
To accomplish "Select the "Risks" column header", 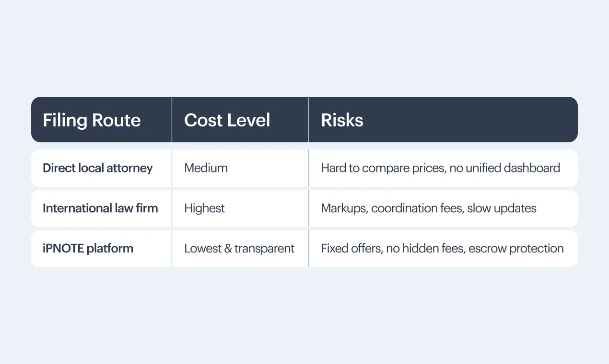I will (342, 120).
